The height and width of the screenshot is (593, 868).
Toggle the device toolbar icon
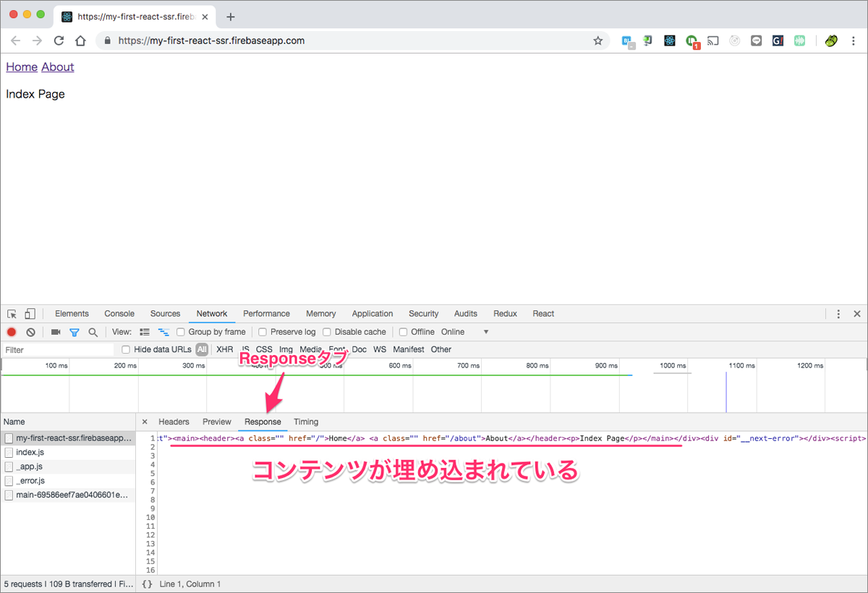click(30, 314)
